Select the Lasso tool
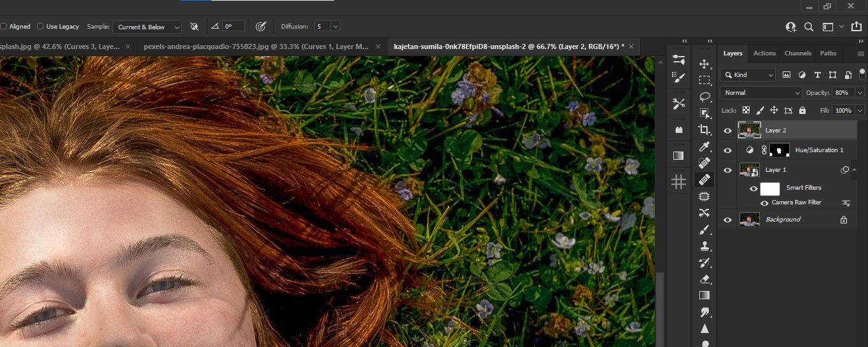This screenshot has width=868, height=347. [x=704, y=97]
